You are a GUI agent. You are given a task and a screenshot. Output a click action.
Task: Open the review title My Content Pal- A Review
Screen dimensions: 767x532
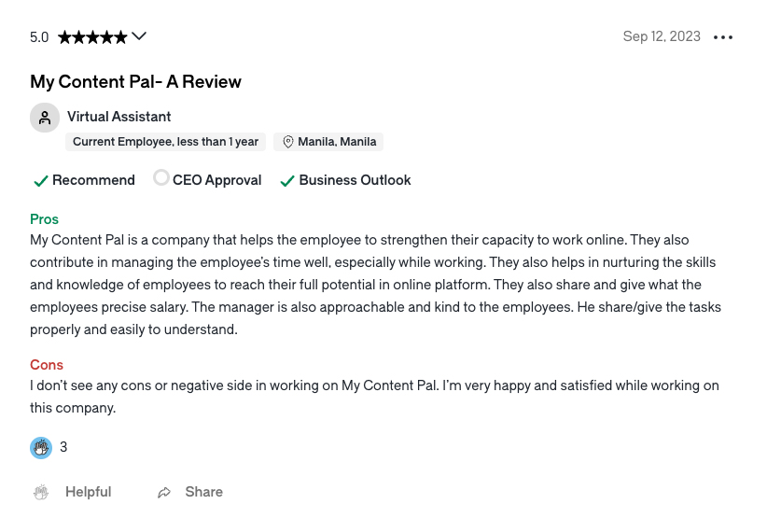pyautogui.click(x=135, y=82)
